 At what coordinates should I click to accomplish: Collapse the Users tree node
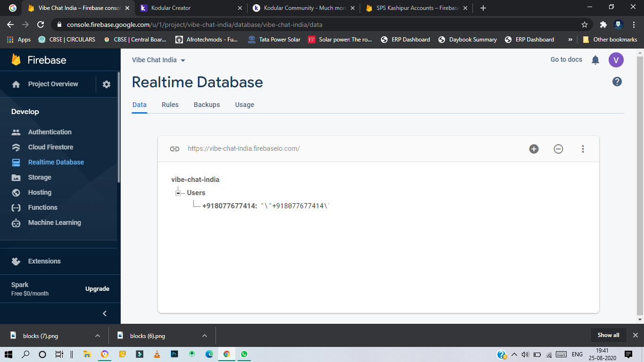coord(178,193)
